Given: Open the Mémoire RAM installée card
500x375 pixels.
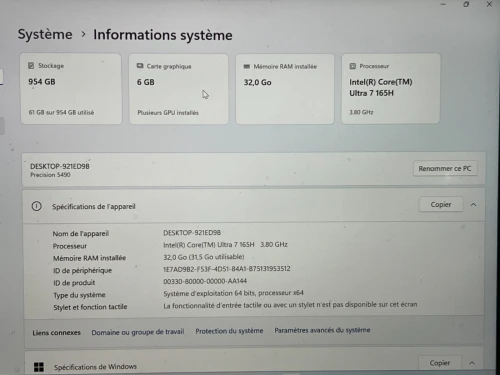Looking at the screenshot, I should point(285,89).
